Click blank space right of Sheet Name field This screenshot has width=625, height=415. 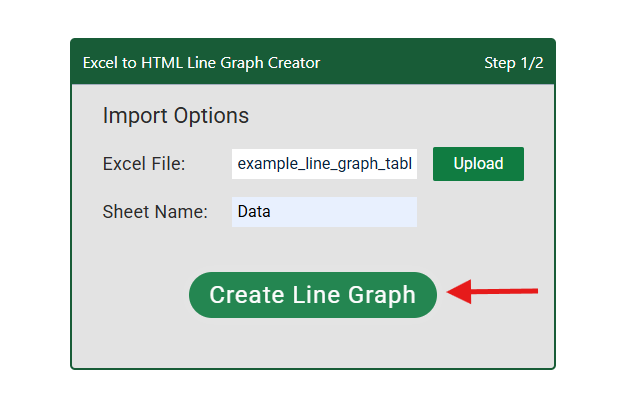480,212
